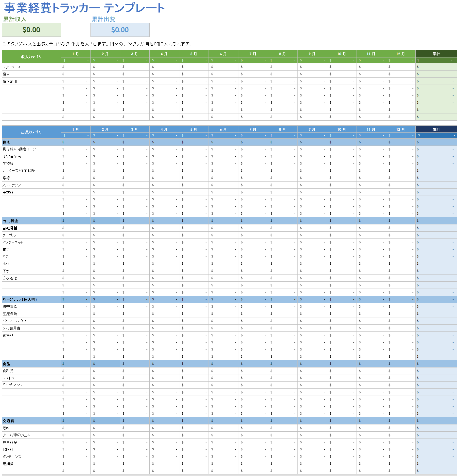The width and height of the screenshot is (459, 476).
Task: Select the 食料品 cell
Action: (x=31, y=371)
